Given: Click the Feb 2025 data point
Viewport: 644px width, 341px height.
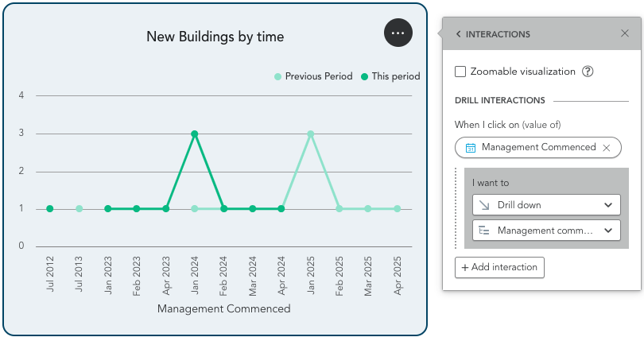Looking at the screenshot, I should 339,209.
